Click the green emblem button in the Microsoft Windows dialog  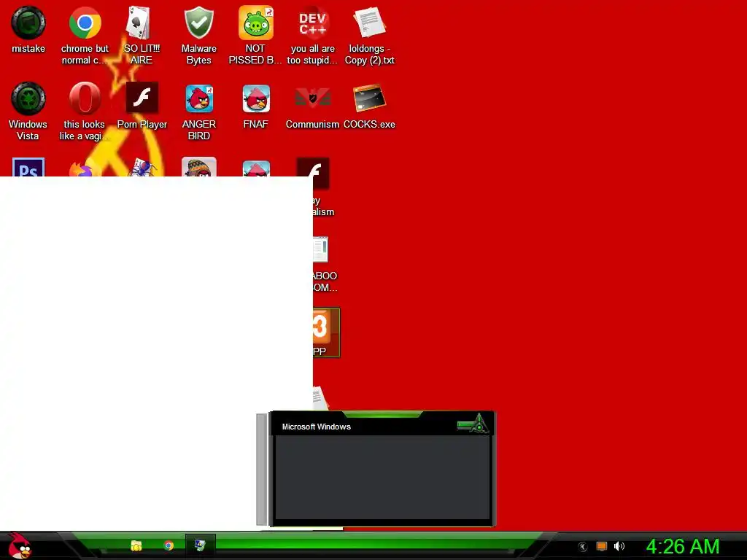click(x=473, y=424)
